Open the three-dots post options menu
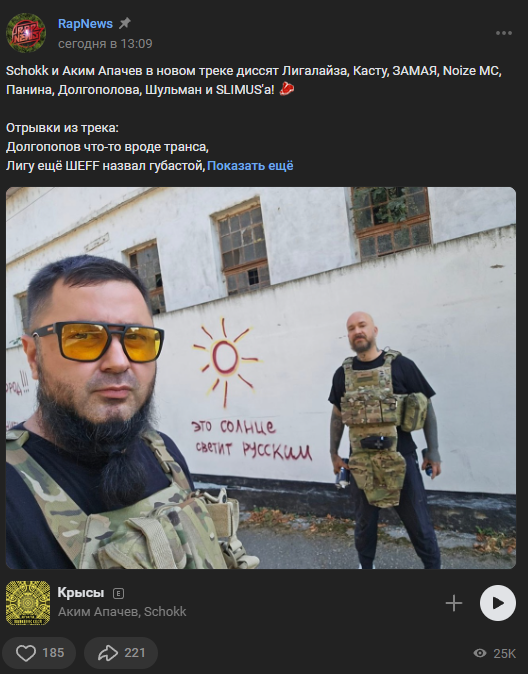Screen dimensions: 528x674 (503, 33)
